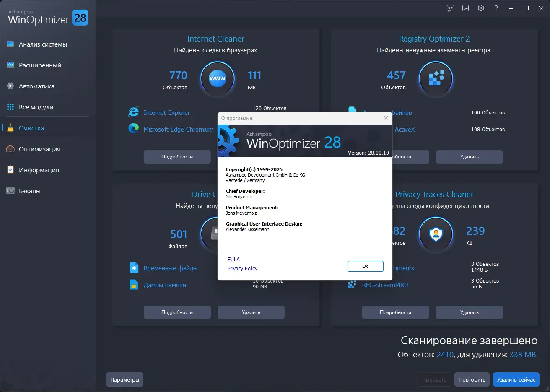Click the "108 Объектов" text
The width and height of the screenshot is (550, 392).
tap(488, 130)
